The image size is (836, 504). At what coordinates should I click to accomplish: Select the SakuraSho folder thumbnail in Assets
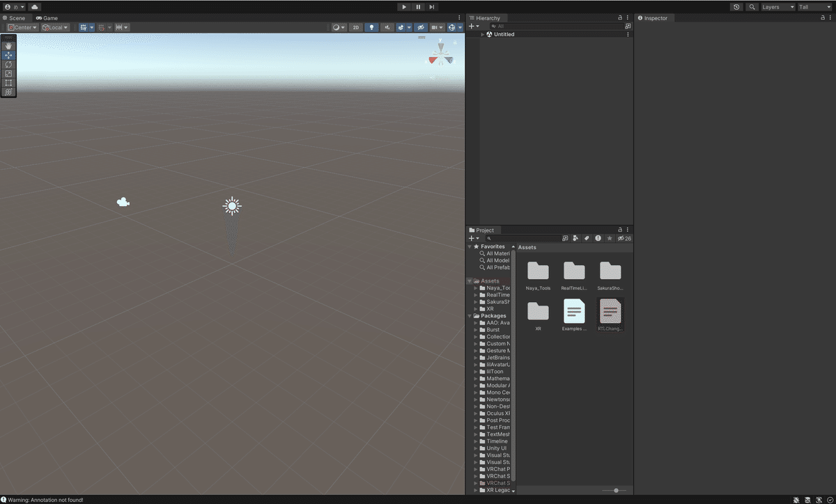(x=610, y=271)
